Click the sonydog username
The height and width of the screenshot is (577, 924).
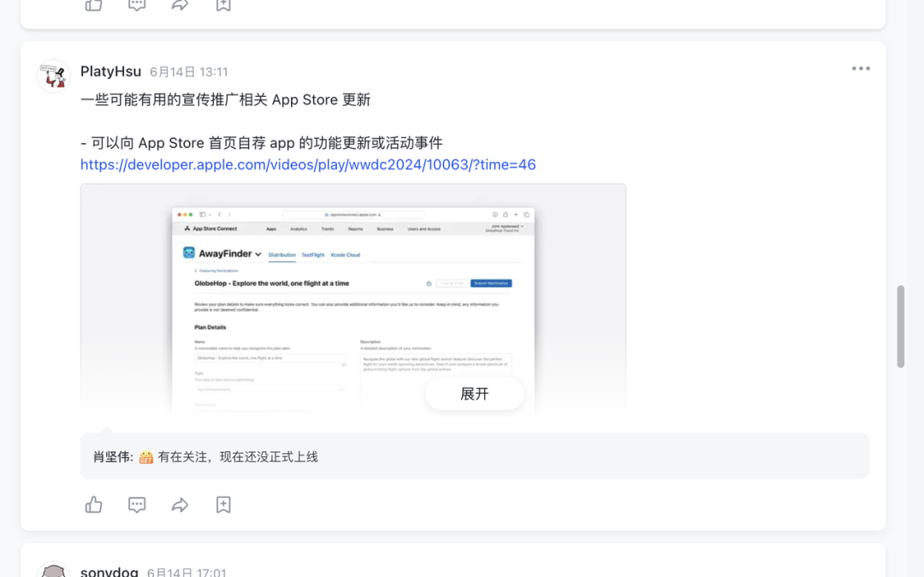tap(110, 571)
